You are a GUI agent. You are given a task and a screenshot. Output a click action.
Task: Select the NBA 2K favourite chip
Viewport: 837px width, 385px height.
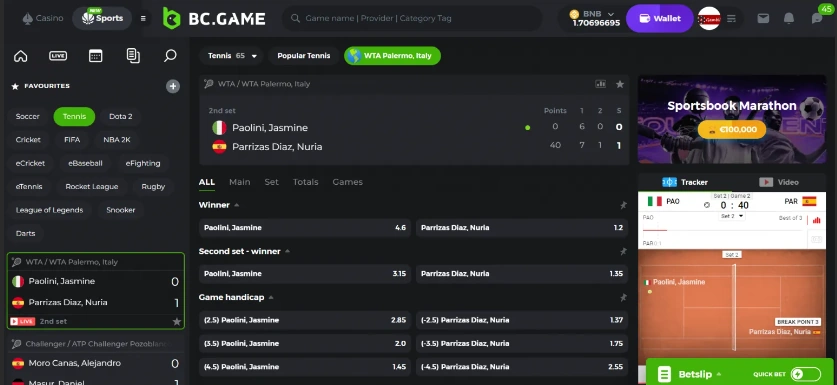click(x=117, y=140)
